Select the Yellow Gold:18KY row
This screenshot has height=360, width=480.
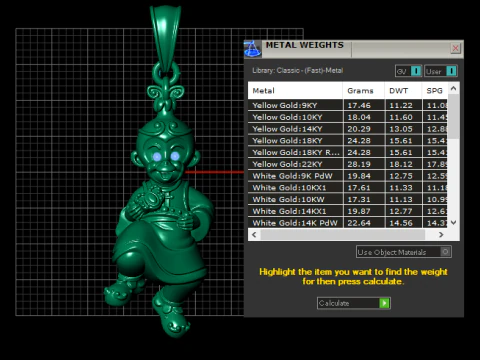(348, 140)
